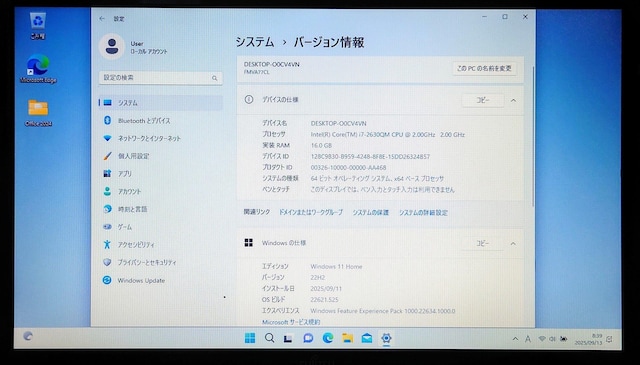Open Accessibility settings
Screen dimensions: 640x365
point(160,245)
